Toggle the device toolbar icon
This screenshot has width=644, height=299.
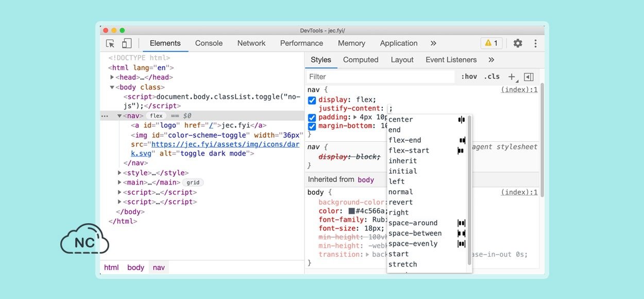click(x=127, y=43)
